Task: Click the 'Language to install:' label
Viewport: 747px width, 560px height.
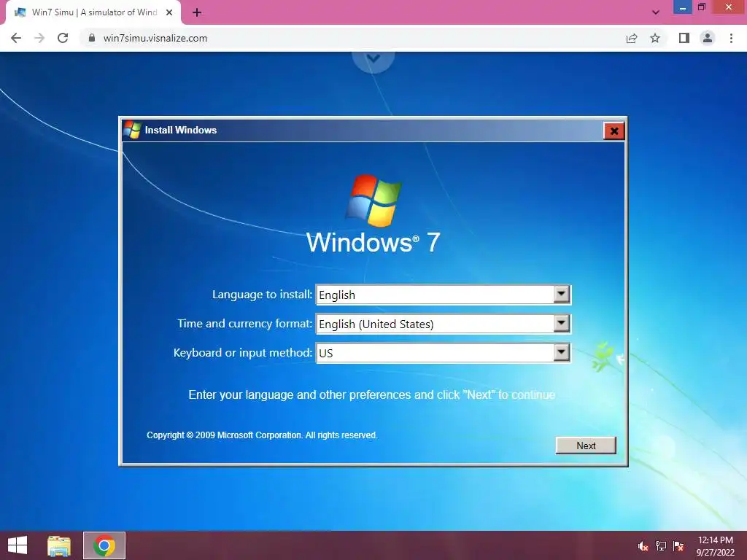Action: click(263, 295)
